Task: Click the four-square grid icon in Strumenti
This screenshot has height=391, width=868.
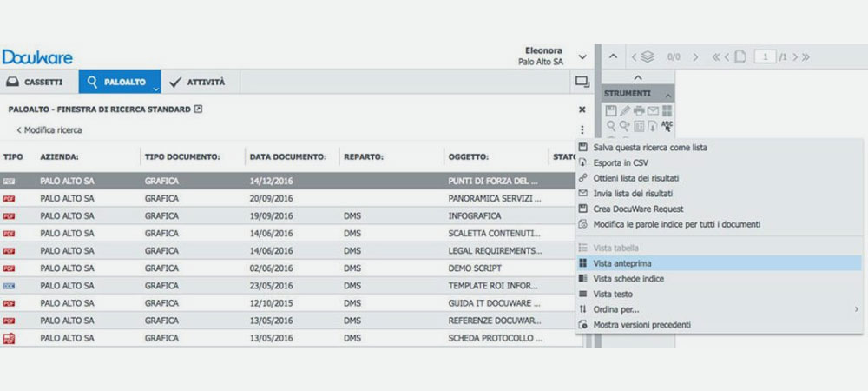Action: pos(667,110)
